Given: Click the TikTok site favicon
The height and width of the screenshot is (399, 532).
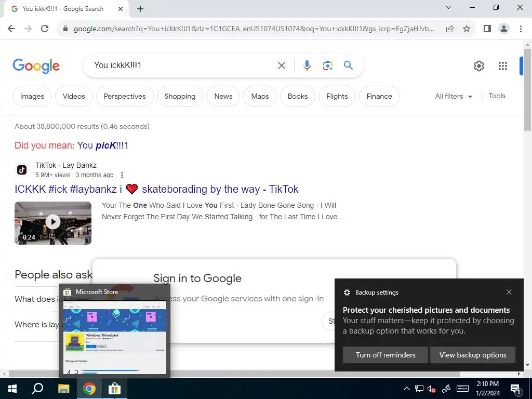Looking at the screenshot, I should pyautogui.click(x=22, y=170).
